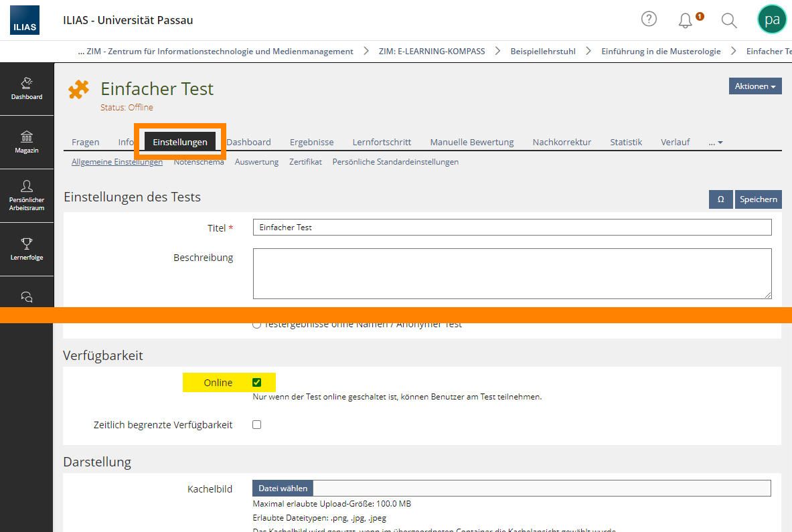This screenshot has height=532, width=792.
Task: Open the Aktionen dropdown
Action: (x=755, y=86)
